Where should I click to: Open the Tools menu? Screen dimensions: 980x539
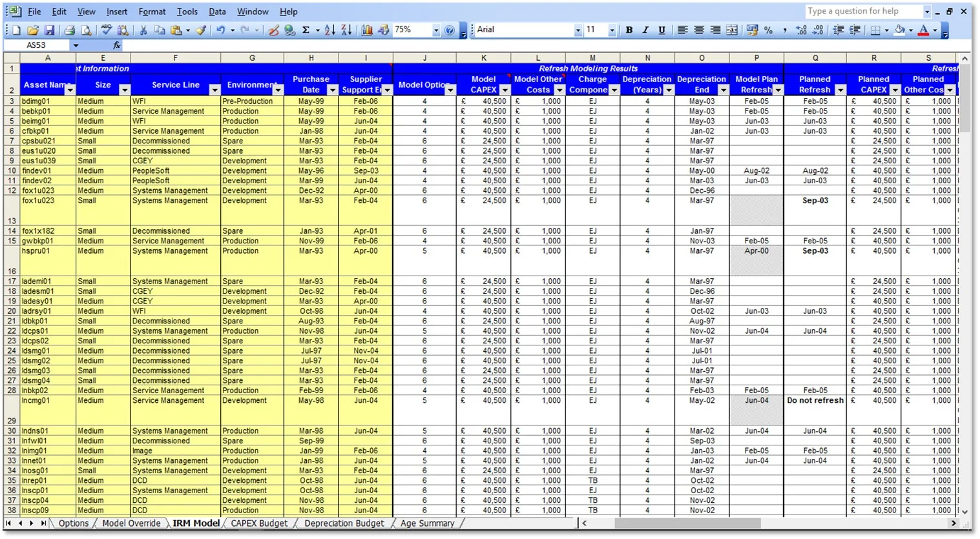tap(187, 12)
